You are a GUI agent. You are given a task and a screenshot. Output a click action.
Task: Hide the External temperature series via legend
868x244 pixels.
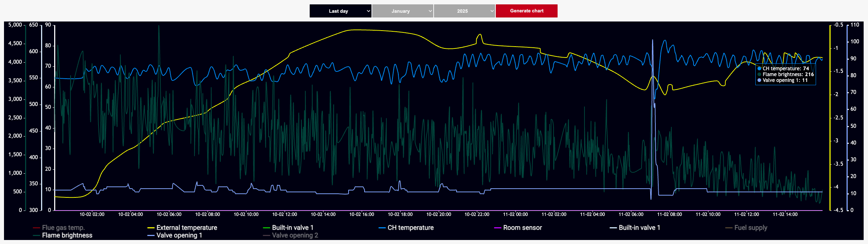pyautogui.click(x=186, y=228)
